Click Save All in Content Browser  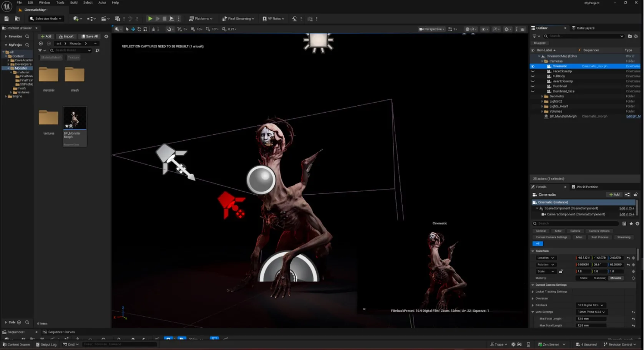[90, 37]
